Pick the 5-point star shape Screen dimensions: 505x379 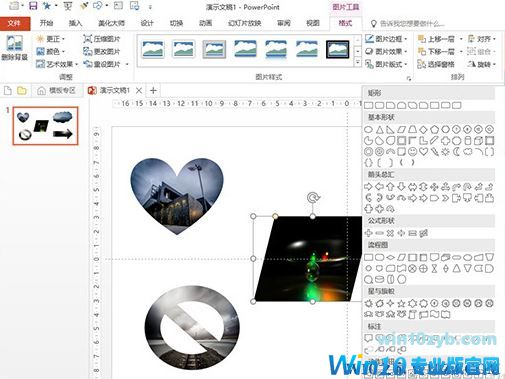401,303
